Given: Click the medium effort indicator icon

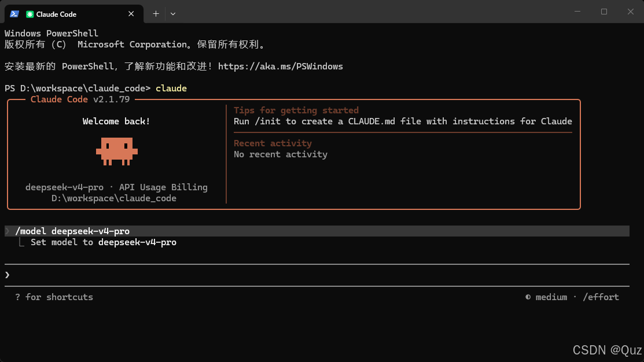Looking at the screenshot, I should coord(528,297).
